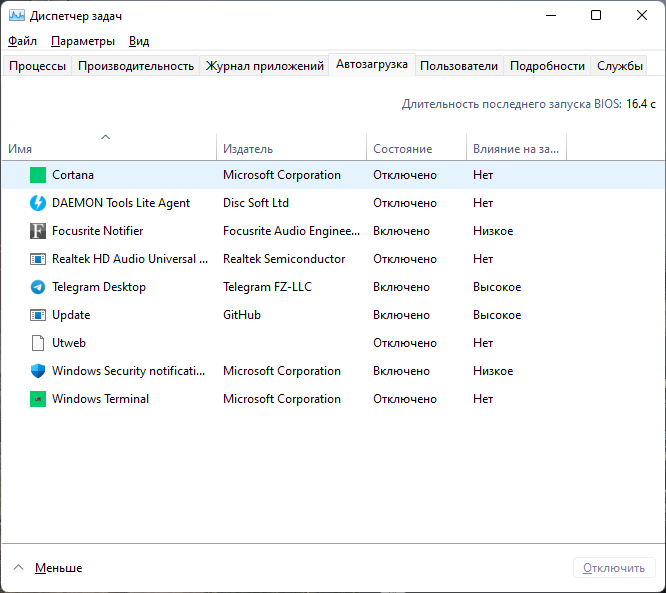Viewport: 666px width, 593px height.
Task: Click Низкое impact in Focusrite Notifier row
Action: click(x=493, y=231)
